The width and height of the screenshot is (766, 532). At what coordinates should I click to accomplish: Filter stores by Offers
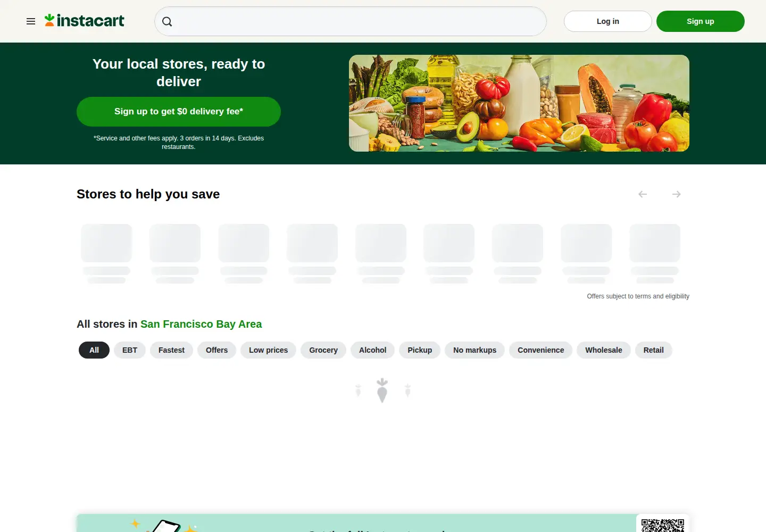tap(217, 350)
